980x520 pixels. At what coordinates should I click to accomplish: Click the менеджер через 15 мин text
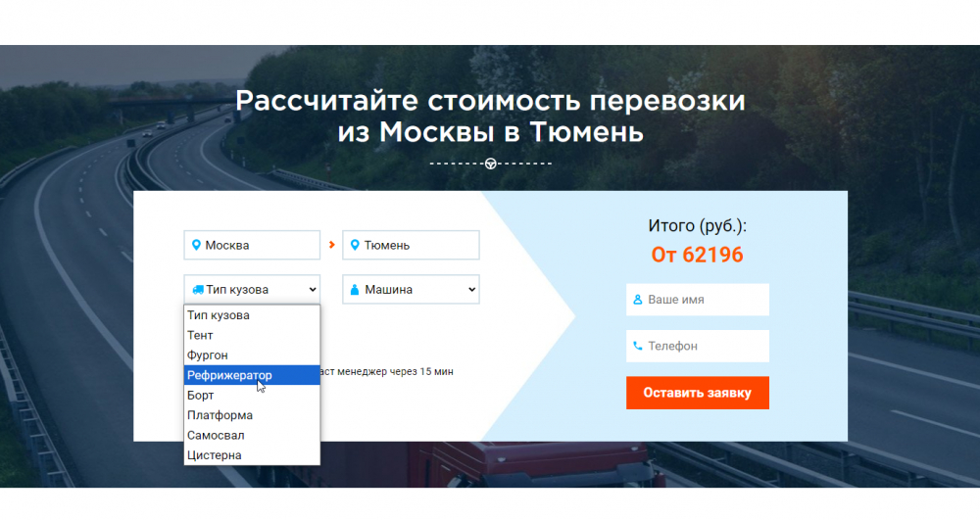396,371
